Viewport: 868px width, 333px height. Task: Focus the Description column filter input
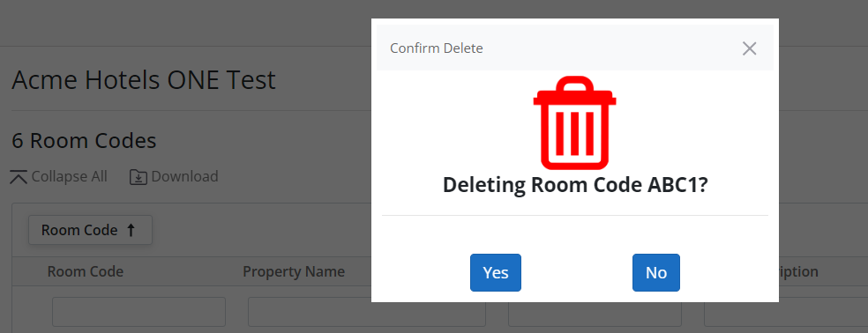(786, 314)
